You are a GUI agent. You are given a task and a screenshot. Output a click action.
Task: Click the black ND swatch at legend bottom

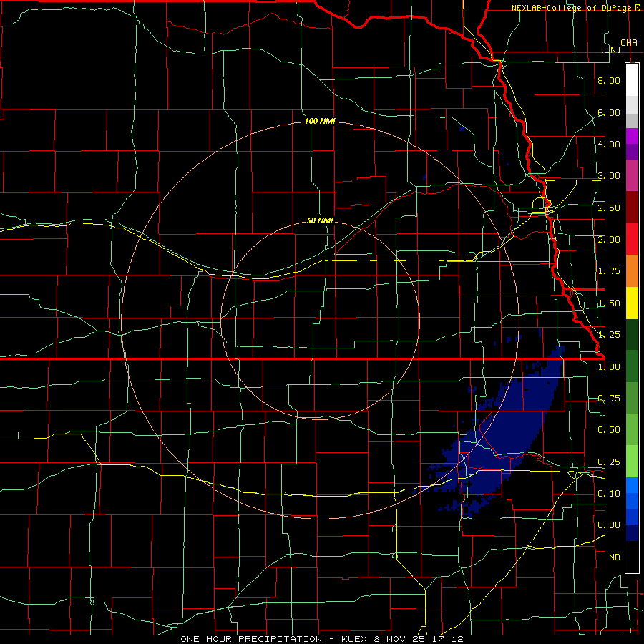tap(632, 557)
